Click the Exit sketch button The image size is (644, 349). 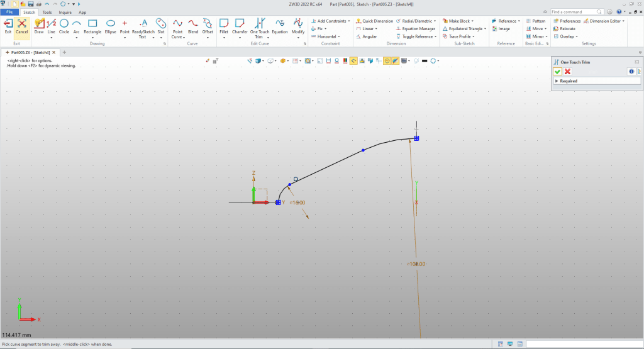pos(8,26)
